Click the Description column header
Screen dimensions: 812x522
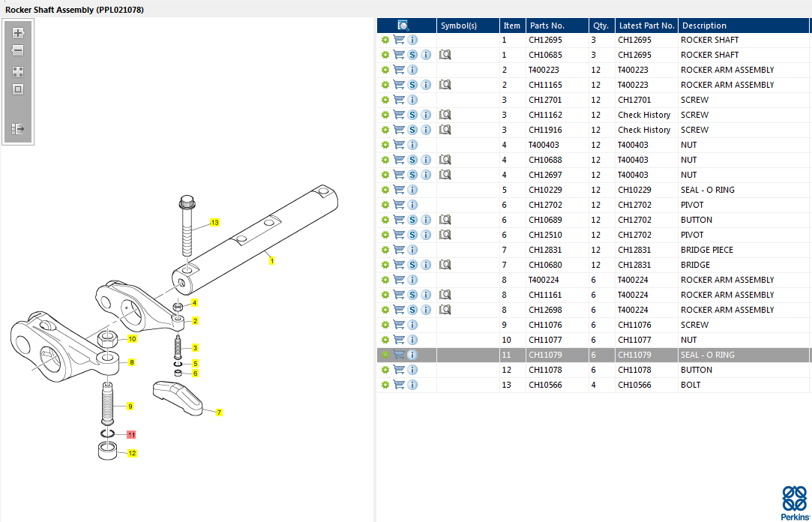(x=704, y=25)
